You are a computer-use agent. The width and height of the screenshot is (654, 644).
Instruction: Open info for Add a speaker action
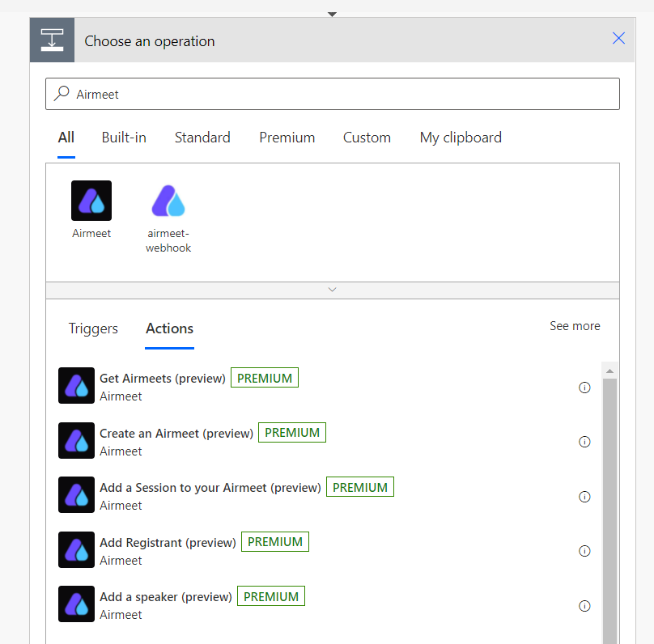(x=584, y=606)
